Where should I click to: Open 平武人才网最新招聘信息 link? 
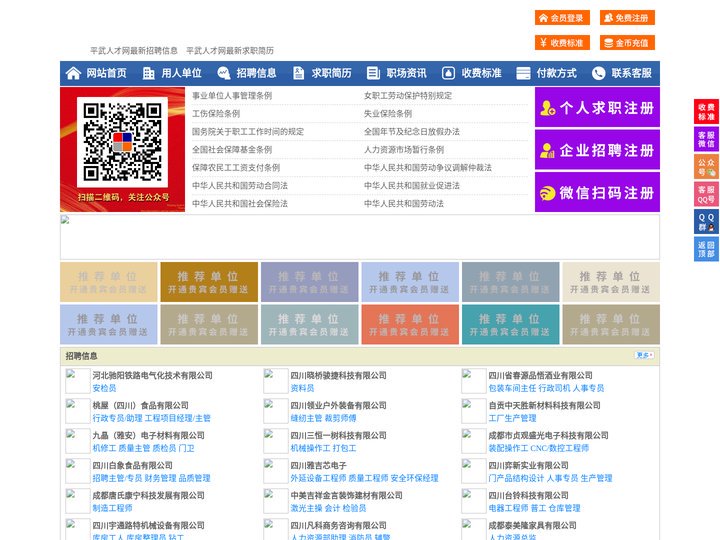tap(134, 51)
